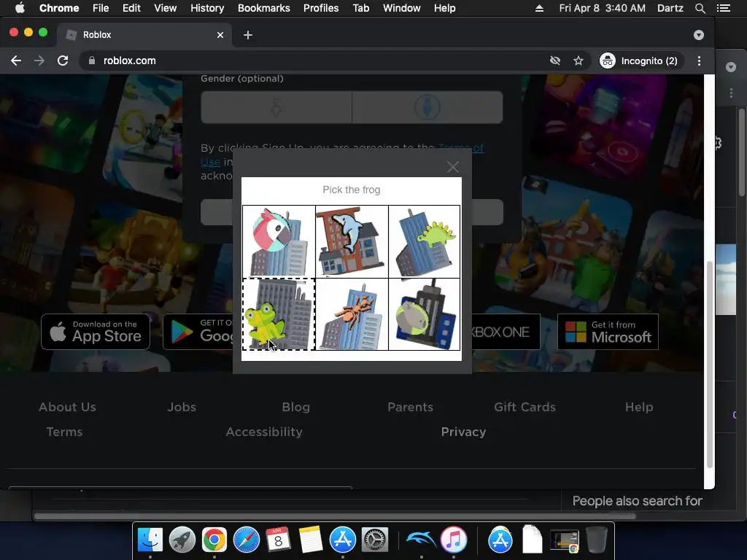Open the Jobs footer link

[x=182, y=407]
